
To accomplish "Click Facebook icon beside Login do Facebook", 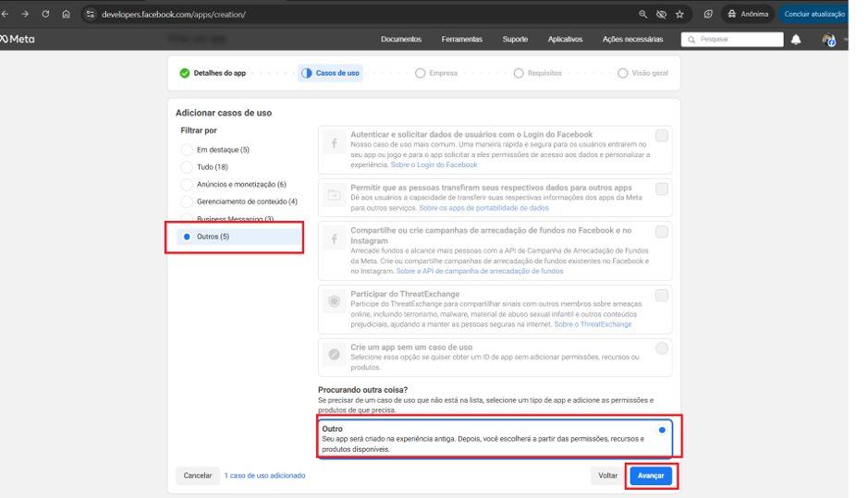I will pos(335,143).
